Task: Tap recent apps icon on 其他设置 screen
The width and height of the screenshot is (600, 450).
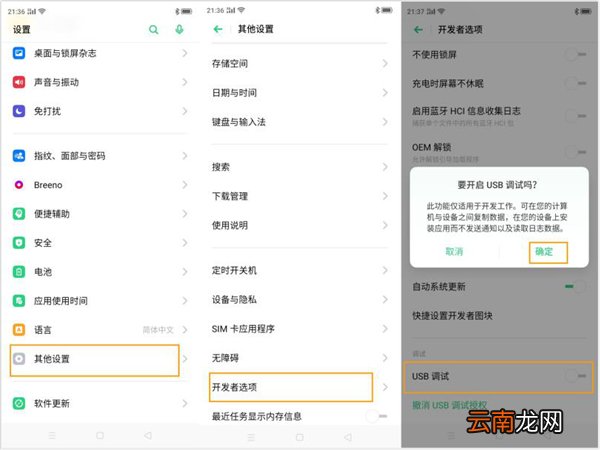Action: (251, 437)
